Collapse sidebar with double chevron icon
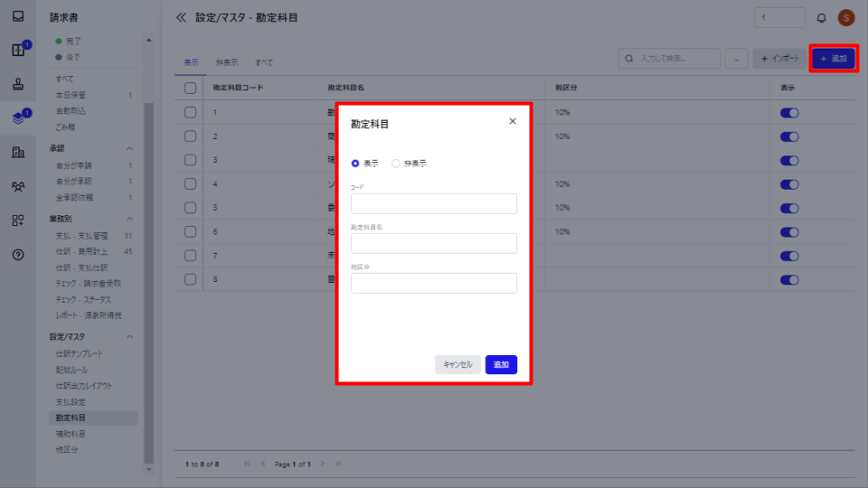Viewport: 868px width, 488px height. click(x=181, y=18)
